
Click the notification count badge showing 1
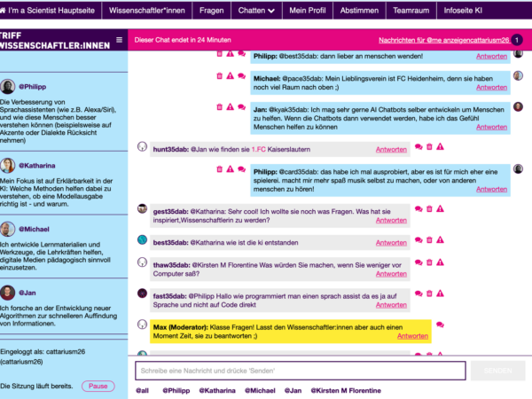point(517,40)
